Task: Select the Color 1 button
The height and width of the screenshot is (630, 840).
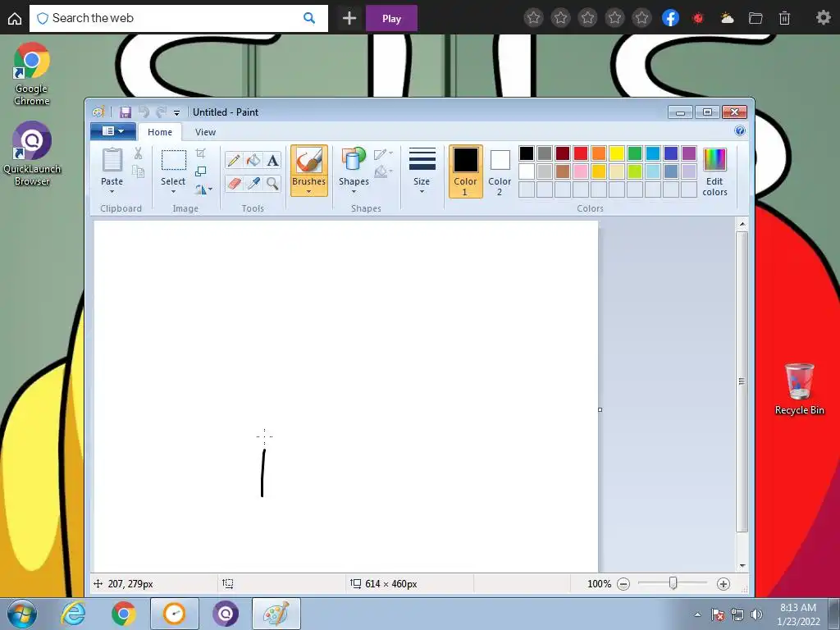Action: click(466, 171)
